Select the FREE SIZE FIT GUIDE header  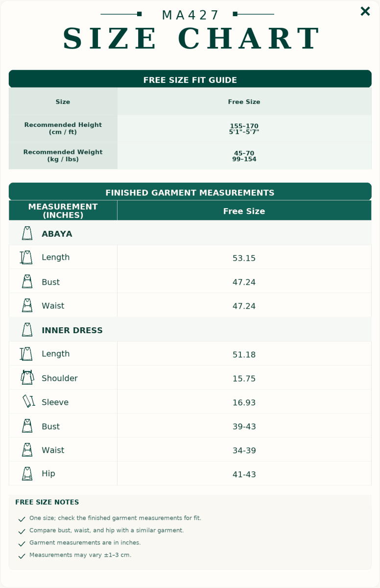point(190,79)
